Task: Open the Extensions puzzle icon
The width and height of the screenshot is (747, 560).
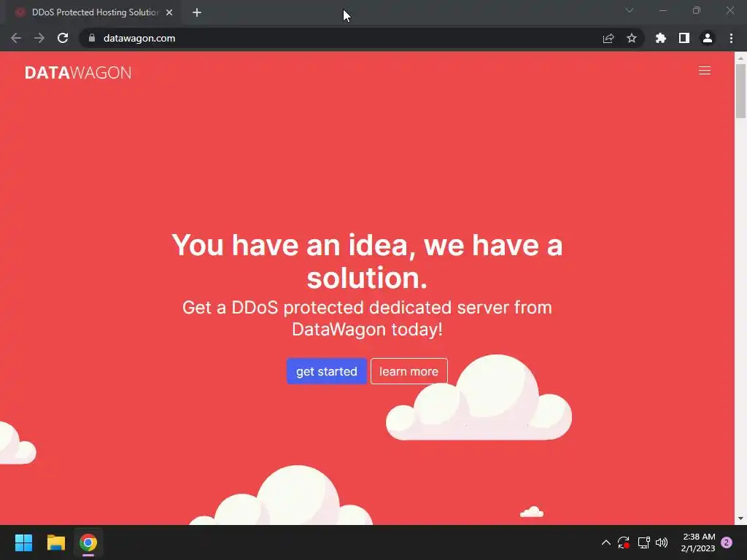Action: (660, 38)
